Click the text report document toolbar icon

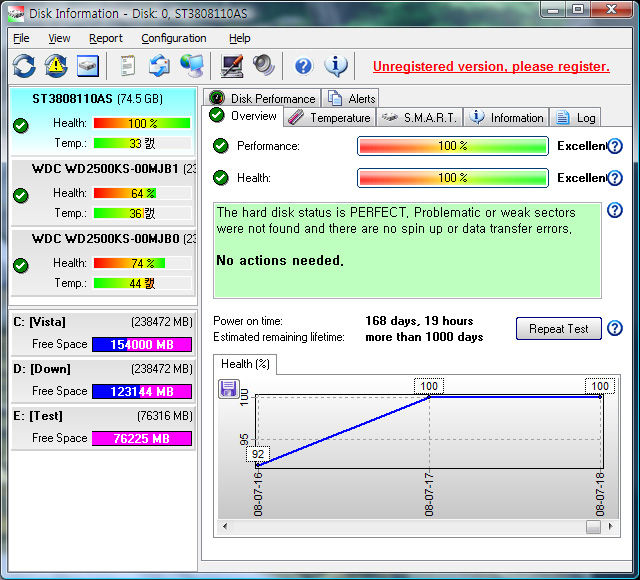coord(128,66)
